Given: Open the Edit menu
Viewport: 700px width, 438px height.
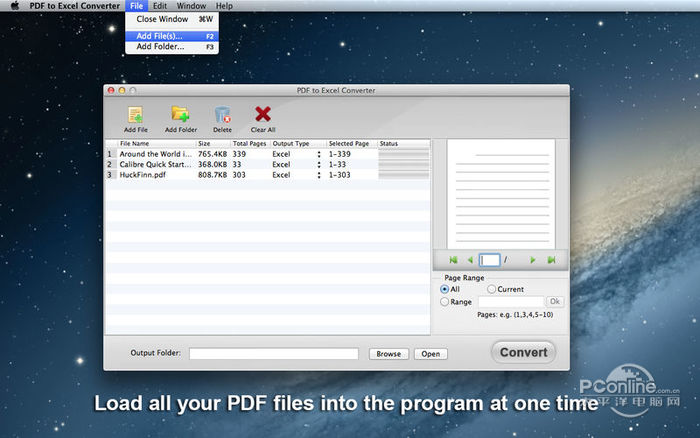Looking at the screenshot, I should 159,6.
